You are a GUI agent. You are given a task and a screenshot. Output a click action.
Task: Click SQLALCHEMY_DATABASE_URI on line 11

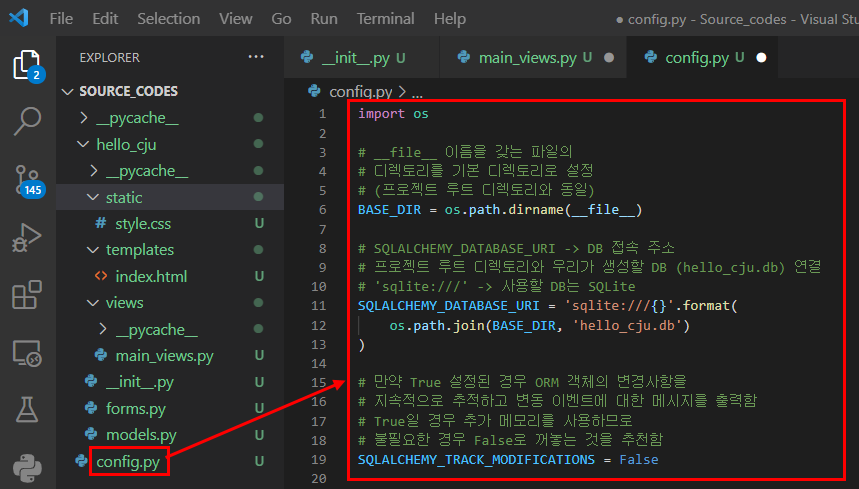coord(449,306)
